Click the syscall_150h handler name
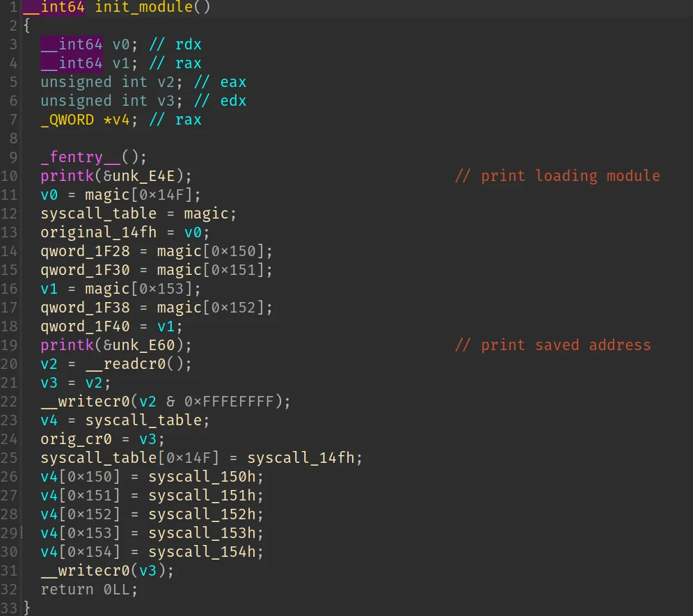The image size is (693, 616). (206, 477)
